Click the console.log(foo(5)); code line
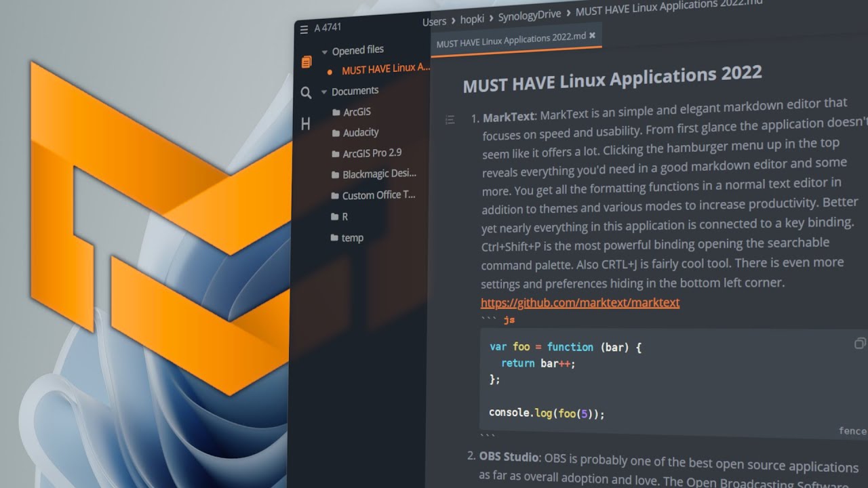The image size is (868, 488). [x=547, y=413]
